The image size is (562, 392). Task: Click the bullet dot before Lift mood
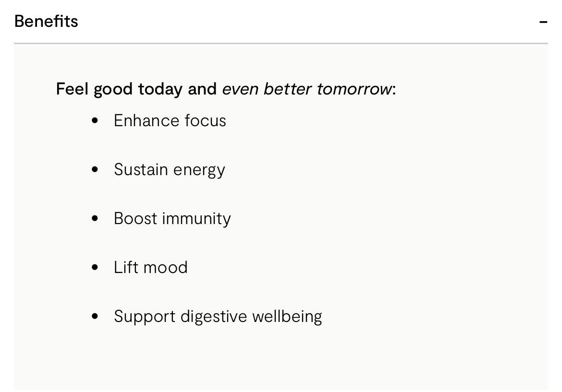pos(95,267)
